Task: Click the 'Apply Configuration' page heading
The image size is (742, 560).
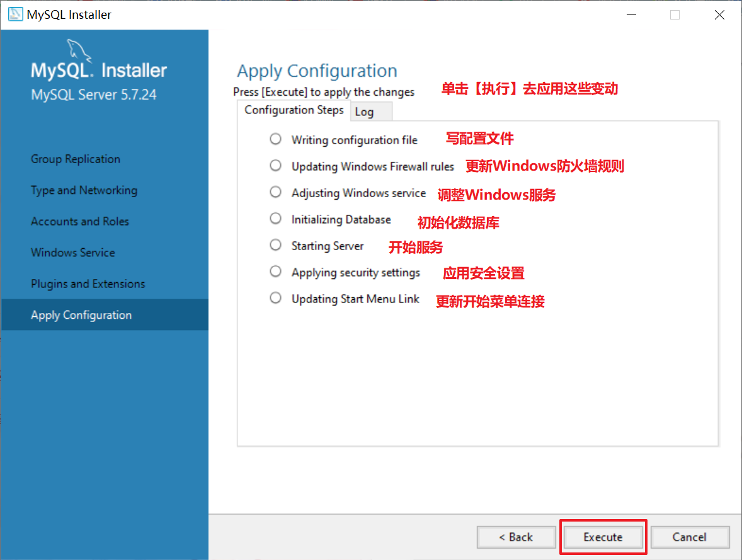Action: click(x=317, y=71)
